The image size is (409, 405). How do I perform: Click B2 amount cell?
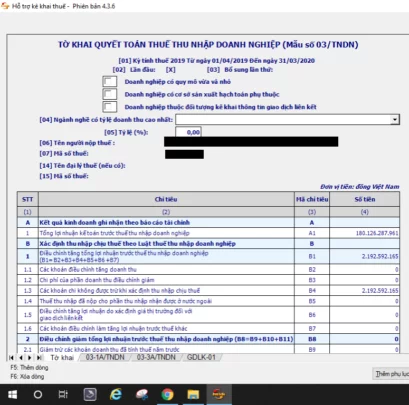click(364, 269)
